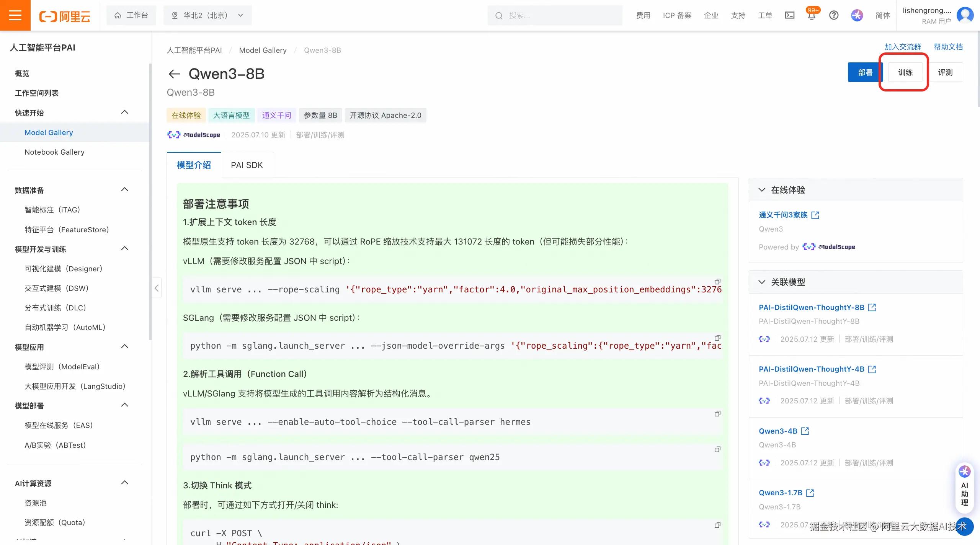
Task: Go back using the arrow beside Qwen3-8B
Action: (174, 74)
